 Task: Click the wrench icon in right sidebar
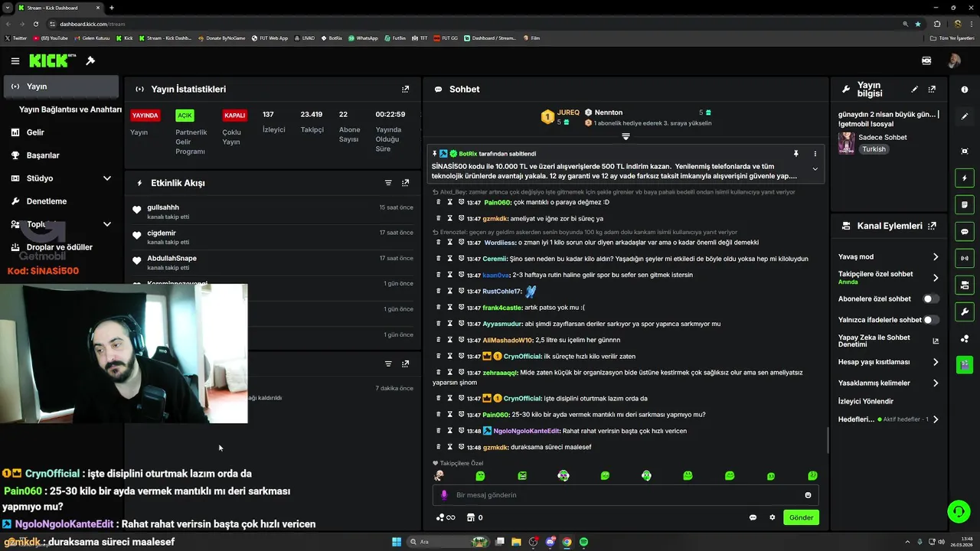point(964,311)
